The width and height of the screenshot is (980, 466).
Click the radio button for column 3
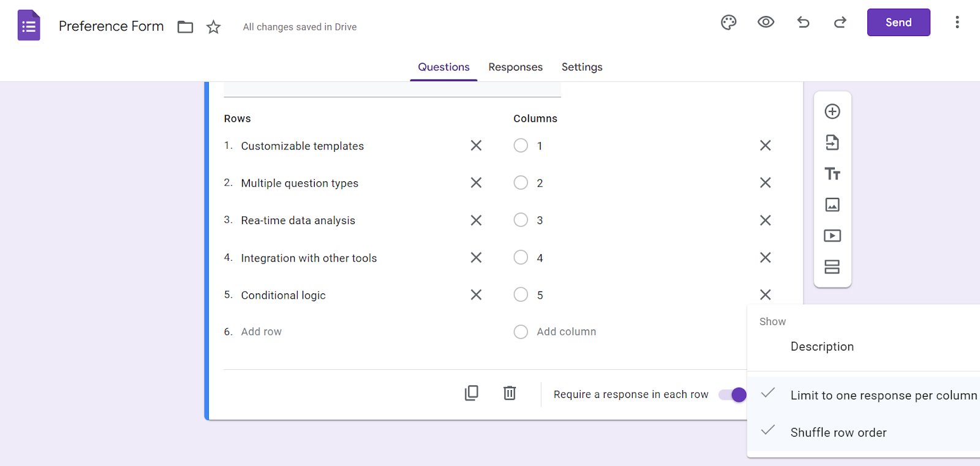tap(521, 220)
